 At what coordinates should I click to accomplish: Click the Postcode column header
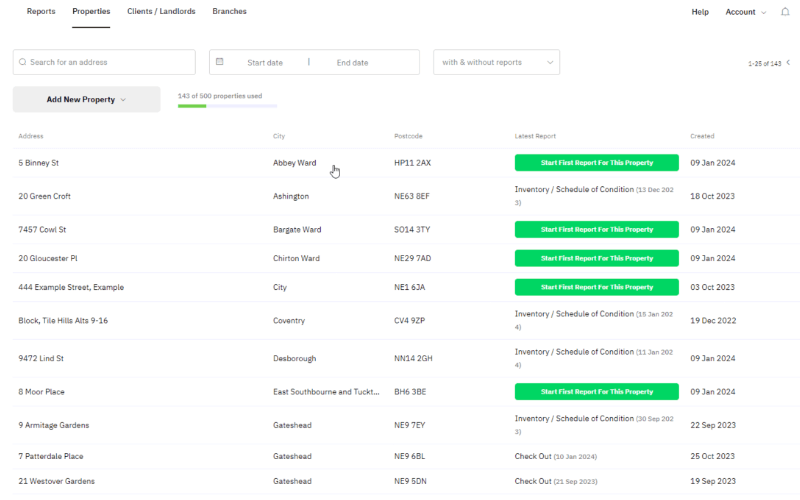408,136
